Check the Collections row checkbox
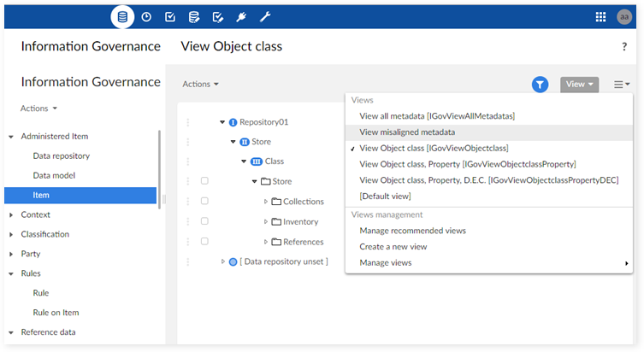Screen dimensions: 644x352 pos(204,202)
